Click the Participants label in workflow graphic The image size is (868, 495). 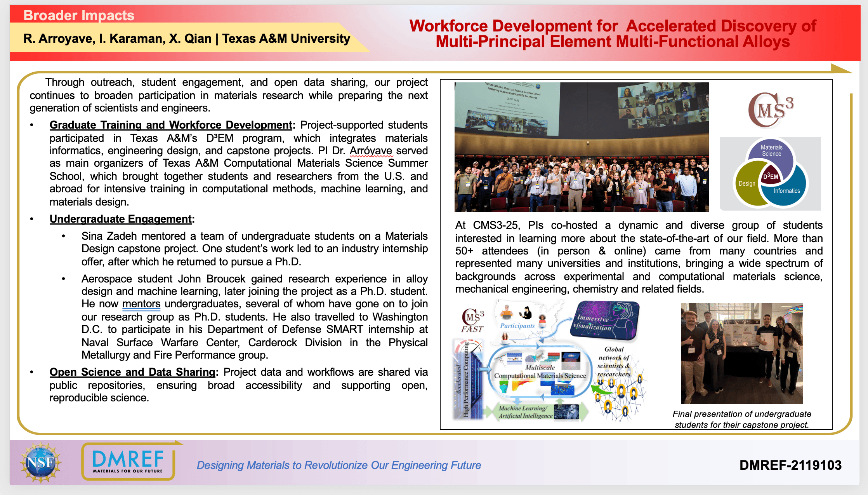517,326
